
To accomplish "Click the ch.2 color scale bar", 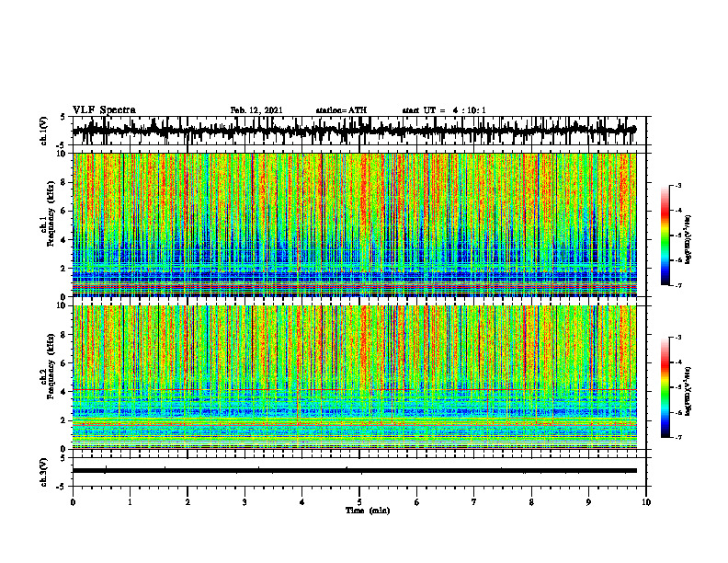I will click(665, 387).
